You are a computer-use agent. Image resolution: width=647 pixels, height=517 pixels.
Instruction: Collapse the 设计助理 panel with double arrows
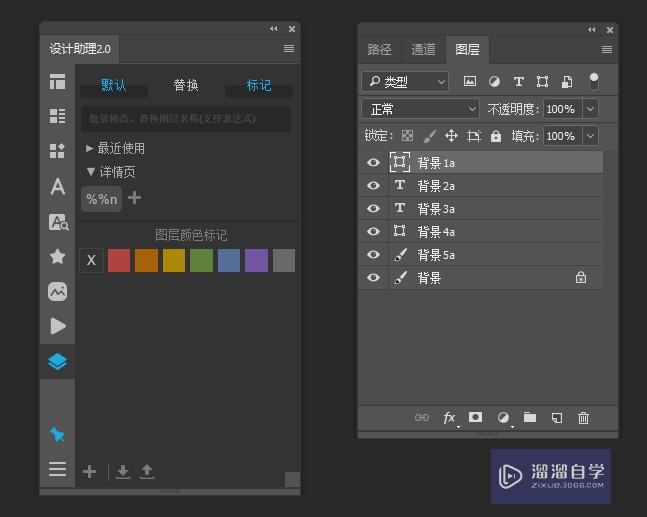coord(274,28)
